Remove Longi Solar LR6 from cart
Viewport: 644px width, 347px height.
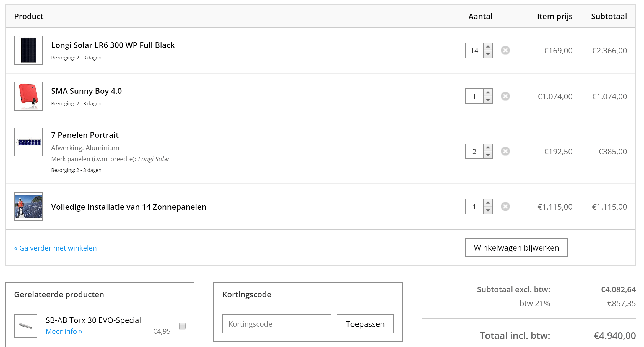point(505,50)
